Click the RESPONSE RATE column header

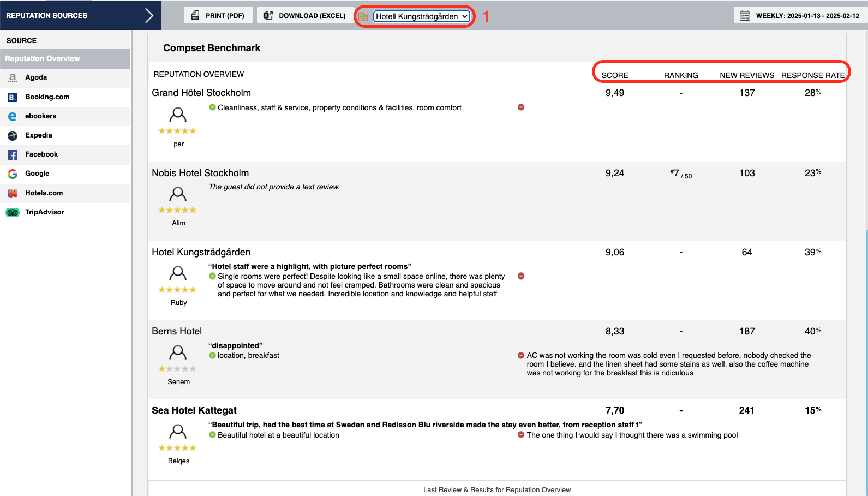click(813, 75)
